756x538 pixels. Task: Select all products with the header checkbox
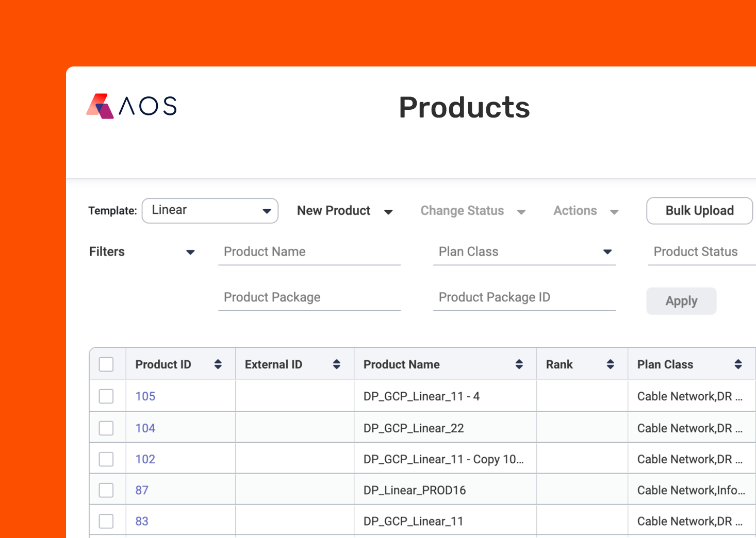[x=106, y=364]
